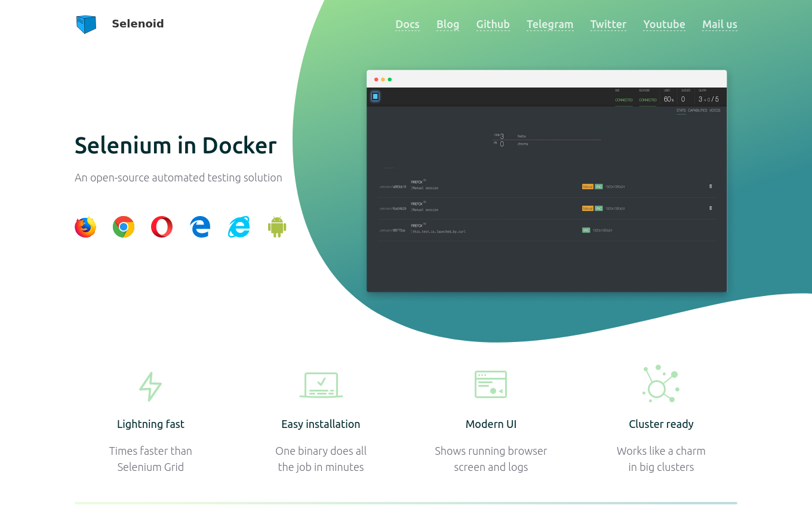This screenshot has height=530, width=812.
Task: Visit the Twitter link
Action: [608, 24]
